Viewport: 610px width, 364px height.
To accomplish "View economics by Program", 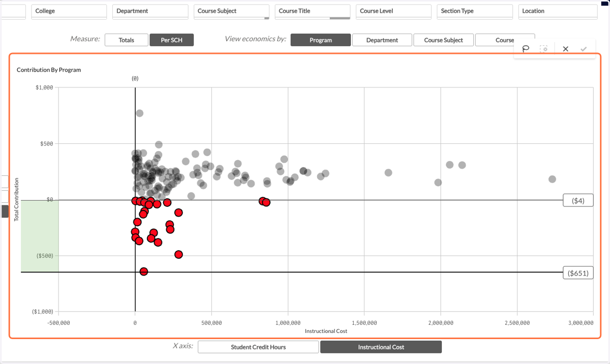I will (x=321, y=40).
